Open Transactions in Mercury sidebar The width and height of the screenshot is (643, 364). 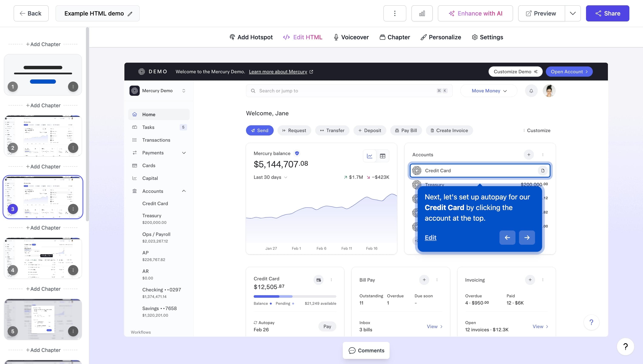coord(159,140)
